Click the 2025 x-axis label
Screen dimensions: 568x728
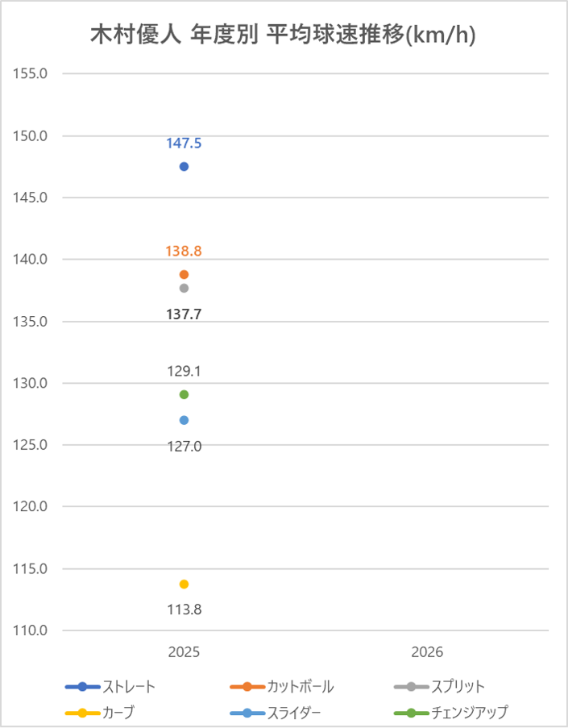click(184, 651)
